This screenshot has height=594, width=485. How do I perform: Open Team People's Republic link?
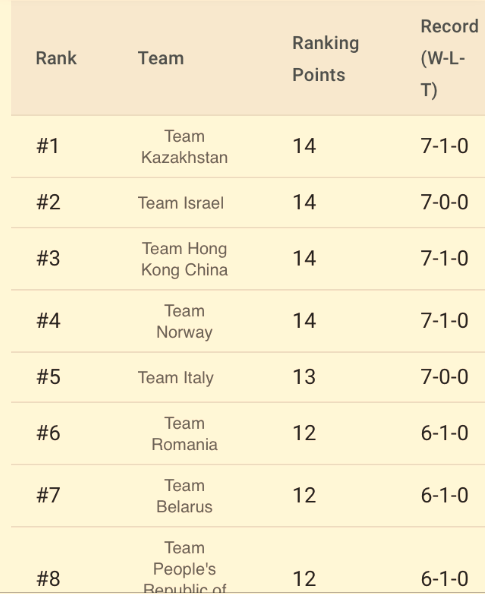[185, 567]
